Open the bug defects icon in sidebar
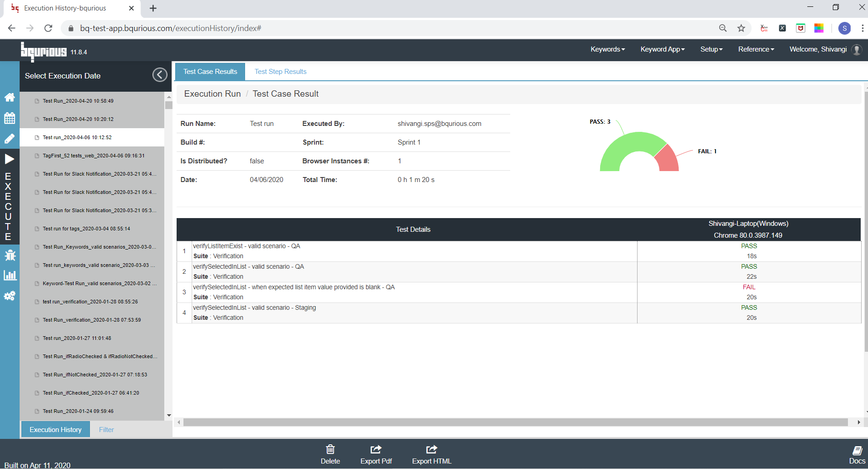868x469 pixels. 10,255
